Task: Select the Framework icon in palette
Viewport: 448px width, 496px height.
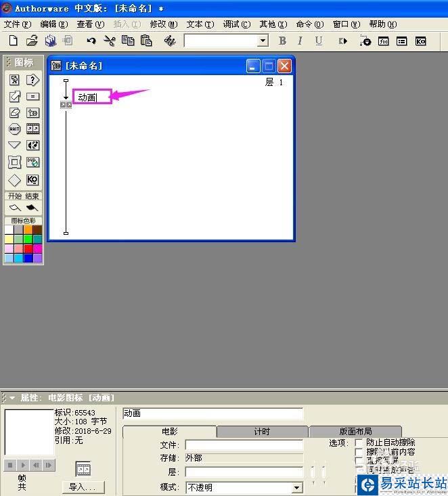Action: point(15,162)
